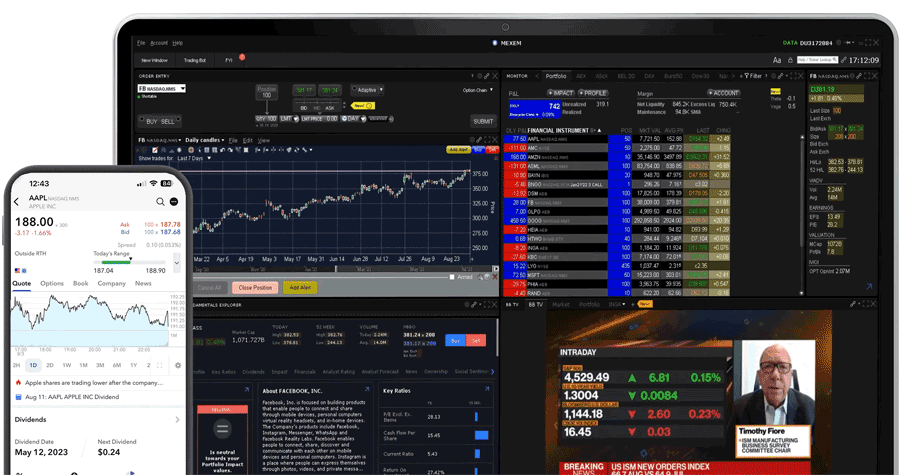Viewport: 900px width, 475px height.
Task: Click the New Window toolbar button
Action: [x=154, y=60]
